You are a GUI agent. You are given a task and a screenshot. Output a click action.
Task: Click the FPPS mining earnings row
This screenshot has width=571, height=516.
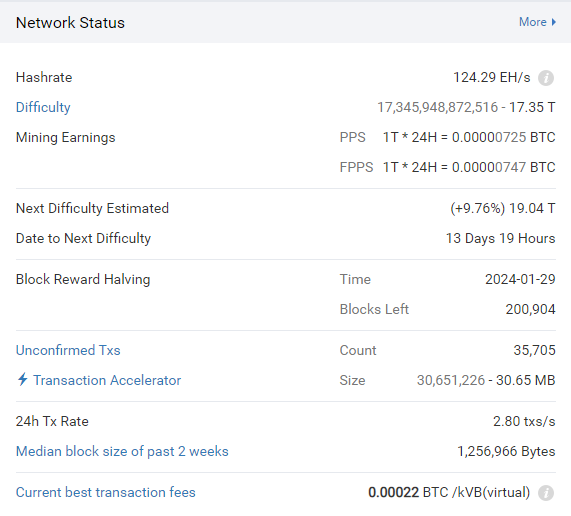[x=448, y=167]
